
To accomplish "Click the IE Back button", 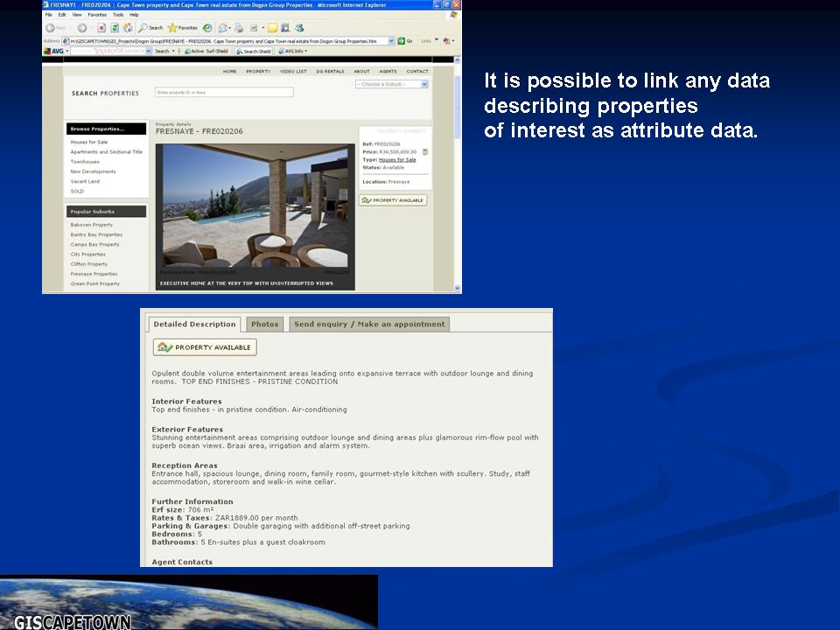I will (x=51, y=28).
